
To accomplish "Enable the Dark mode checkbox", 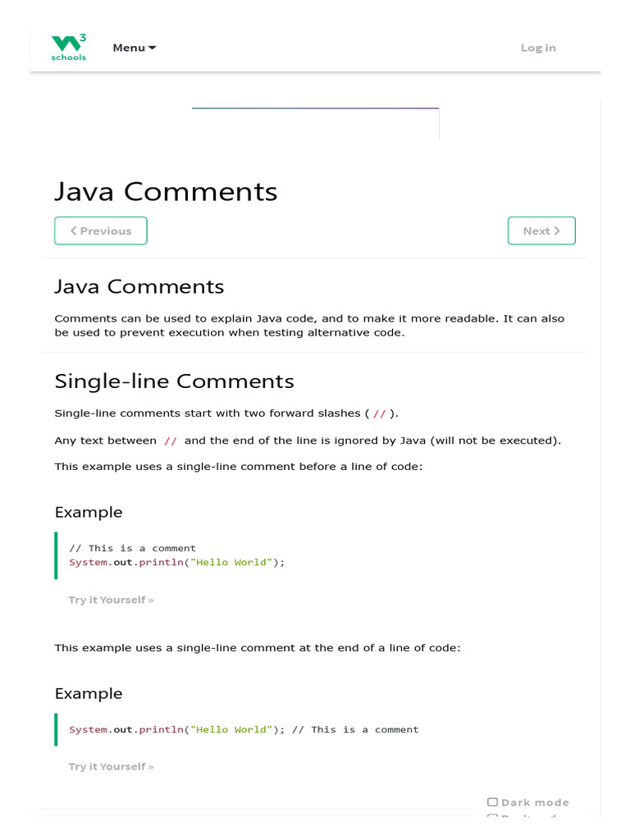I will (x=492, y=802).
